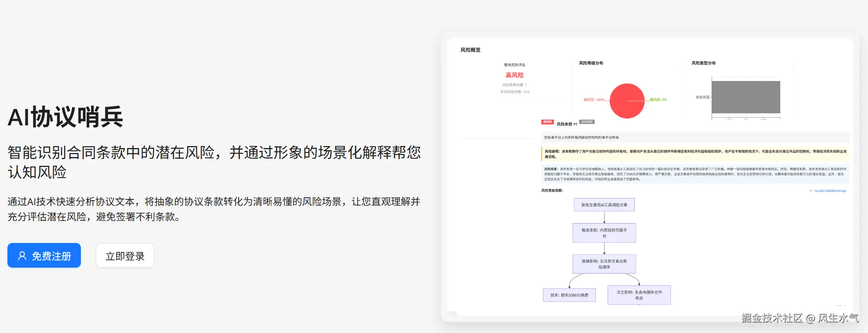
Task: Click the gray 其他类型 tag
Action: [x=587, y=122]
